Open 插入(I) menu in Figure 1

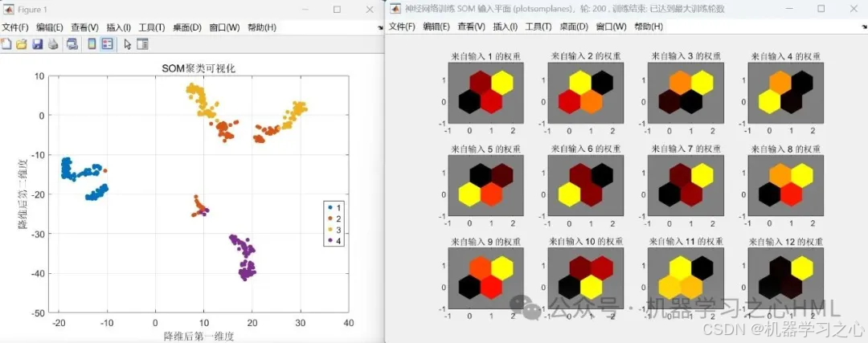coord(118,27)
